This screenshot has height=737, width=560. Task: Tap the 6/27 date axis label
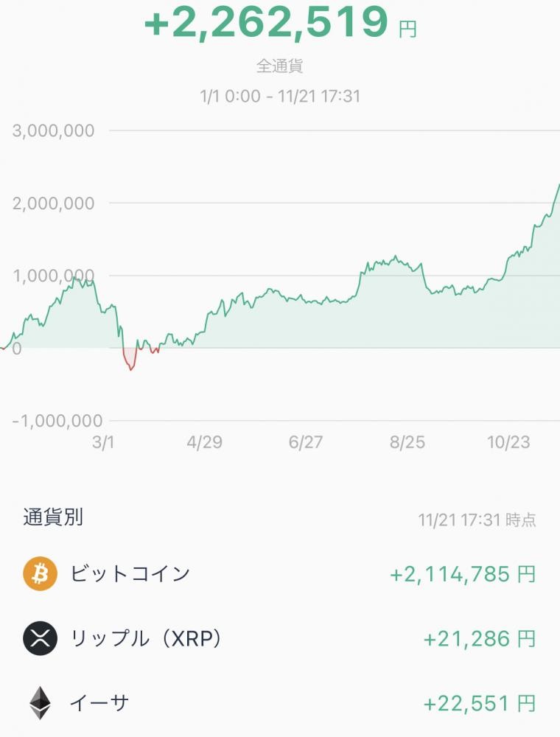coord(306,441)
